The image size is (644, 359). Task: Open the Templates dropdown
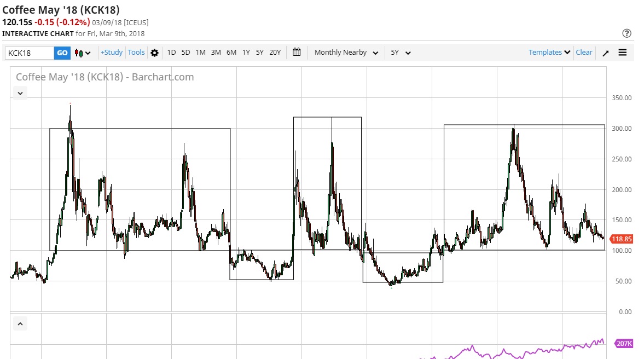549,52
